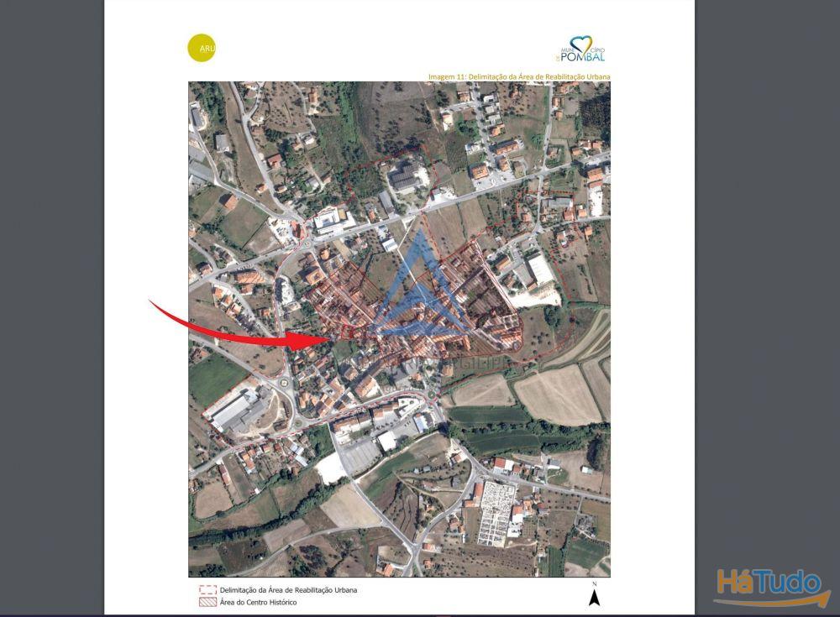840x617 pixels.
Task: Click the hatched Centro Histórico legend swatch
Action: 207,602
